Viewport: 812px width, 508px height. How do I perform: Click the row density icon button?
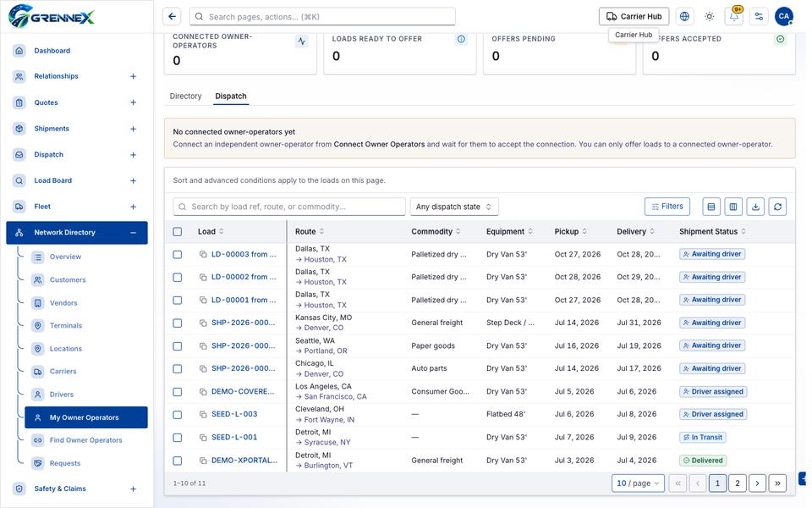pyautogui.click(x=711, y=207)
